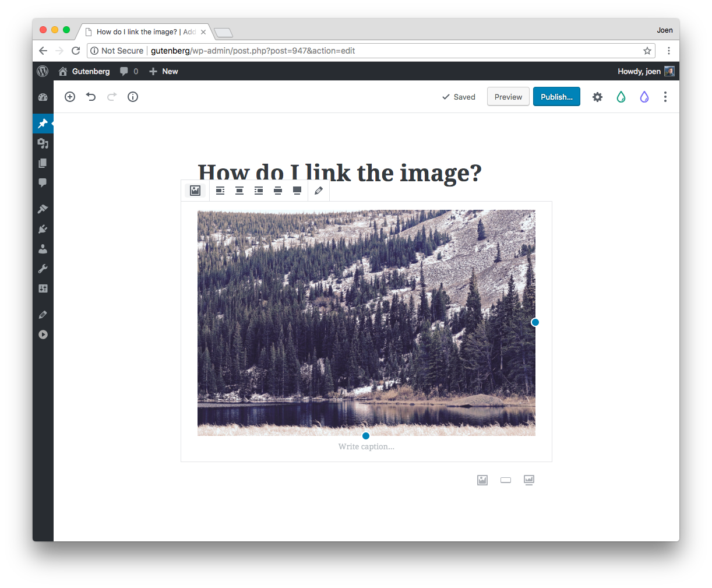Set the image to full width
This screenshot has width=712, height=588.
tap(297, 191)
